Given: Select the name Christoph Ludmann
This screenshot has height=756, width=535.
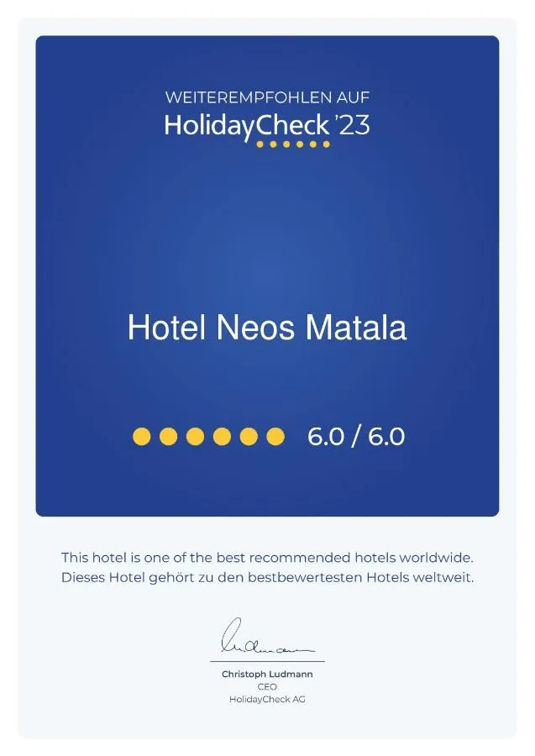Looking at the screenshot, I should click(267, 675).
